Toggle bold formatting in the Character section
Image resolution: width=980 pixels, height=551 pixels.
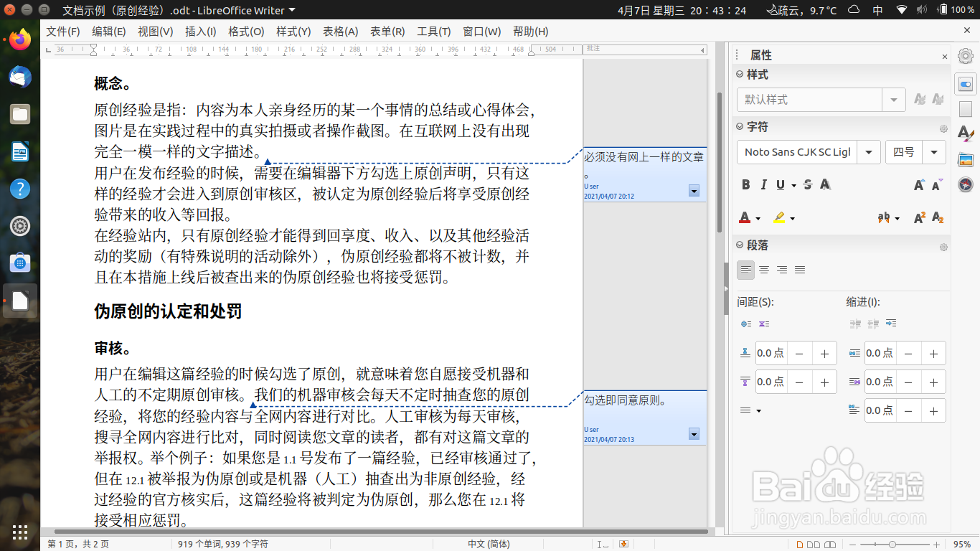(745, 184)
